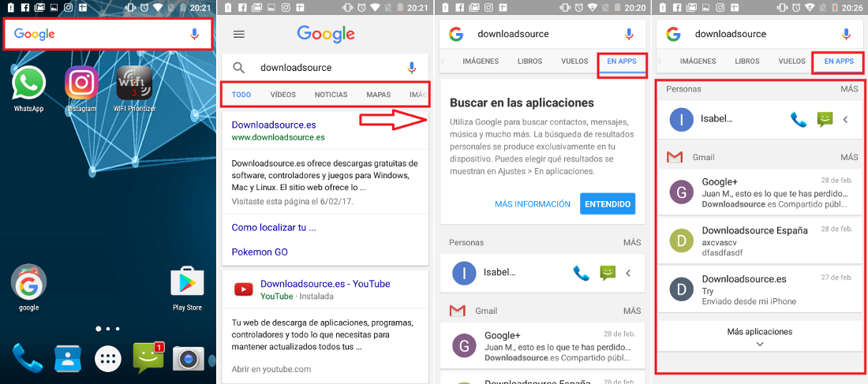Tap the magnifier icon beside downloadsource query
Image resolution: width=868 pixels, height=384 pixels.
(238, 68)
